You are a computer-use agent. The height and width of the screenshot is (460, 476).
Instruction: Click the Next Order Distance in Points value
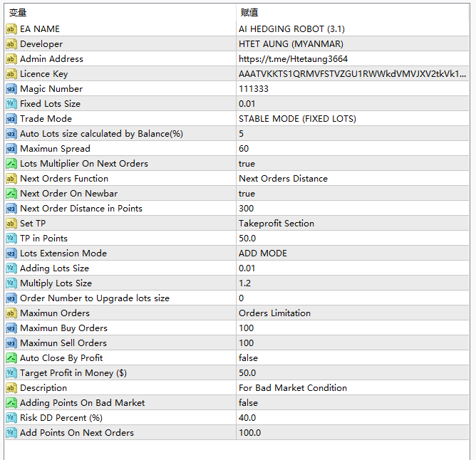246,209
